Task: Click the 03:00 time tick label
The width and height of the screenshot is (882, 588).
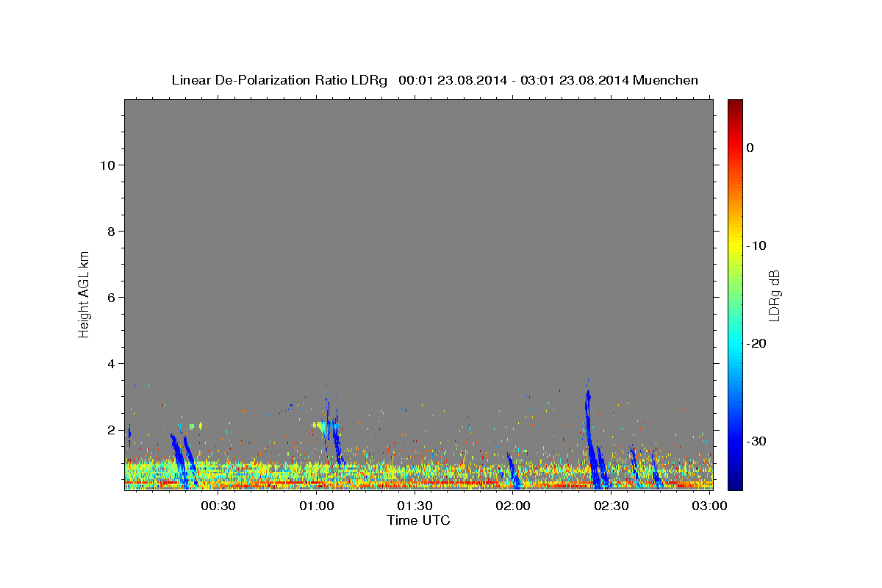Action: coord(710,506)
